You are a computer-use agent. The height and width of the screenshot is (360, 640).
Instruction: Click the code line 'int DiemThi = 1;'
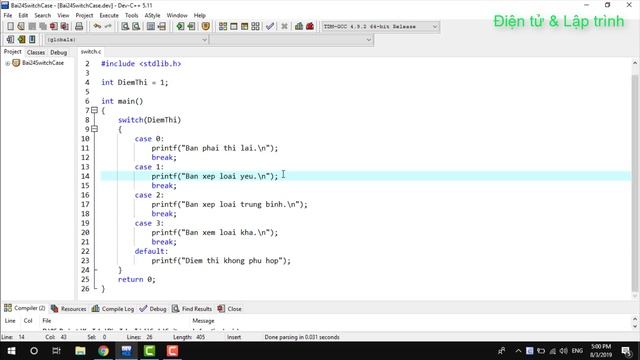[135, 82]
